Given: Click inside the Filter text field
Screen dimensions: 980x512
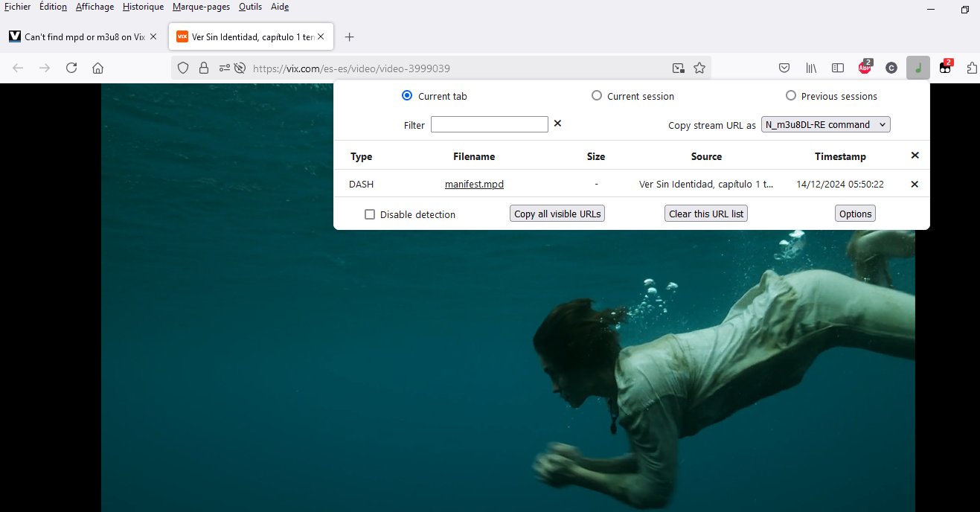Looking at the screenshot, I should click(490, 124).
